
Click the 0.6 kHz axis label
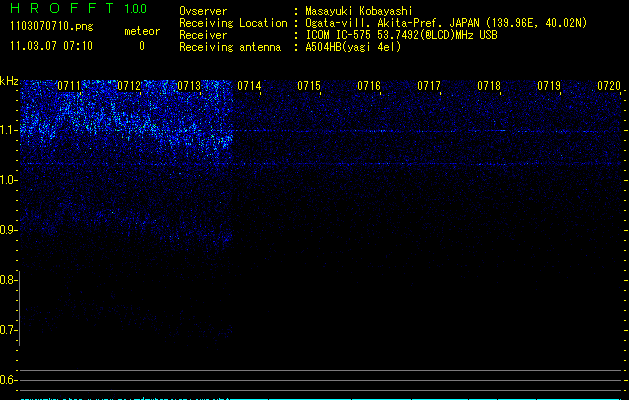pyautogui.click(x=9, y=380)
